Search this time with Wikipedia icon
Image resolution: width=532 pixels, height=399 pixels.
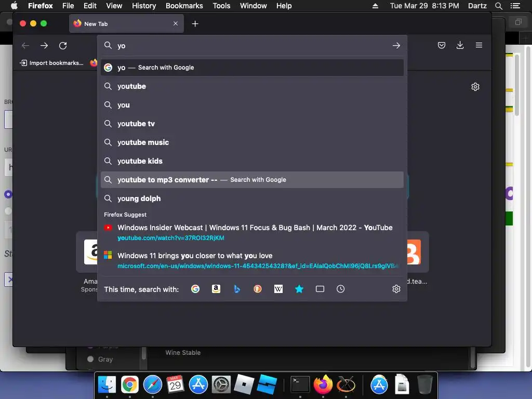coord(278,289)
